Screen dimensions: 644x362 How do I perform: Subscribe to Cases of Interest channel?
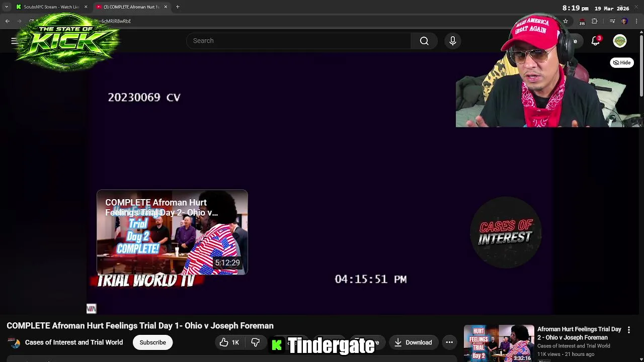pos(152,342)
